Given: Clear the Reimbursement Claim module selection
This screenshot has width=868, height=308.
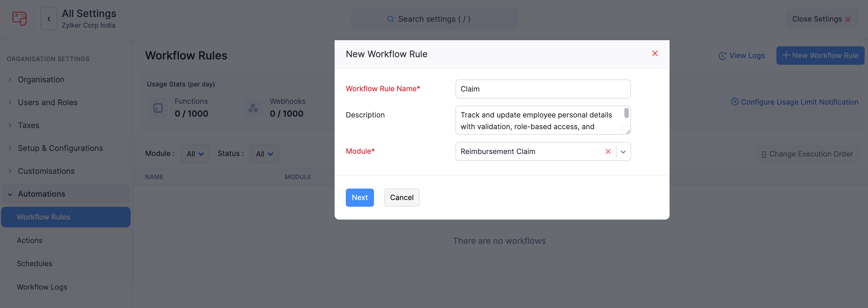Looking at the screenshot, I should tap(608, 152).
